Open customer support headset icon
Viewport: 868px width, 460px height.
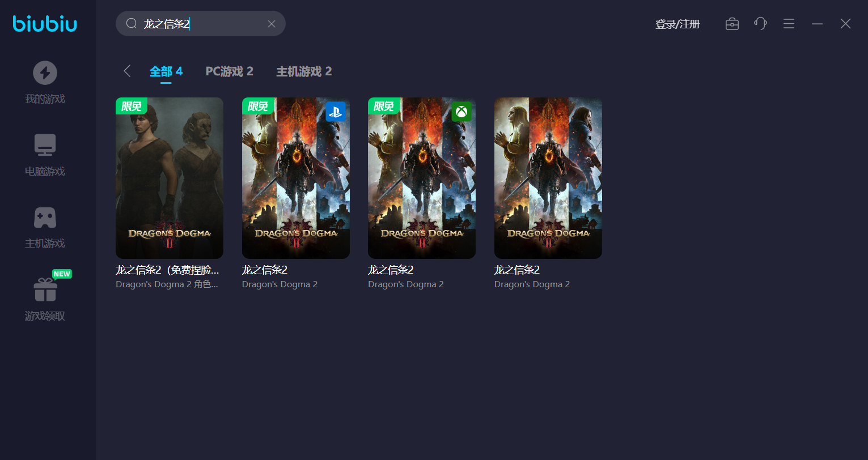point(760,24)
